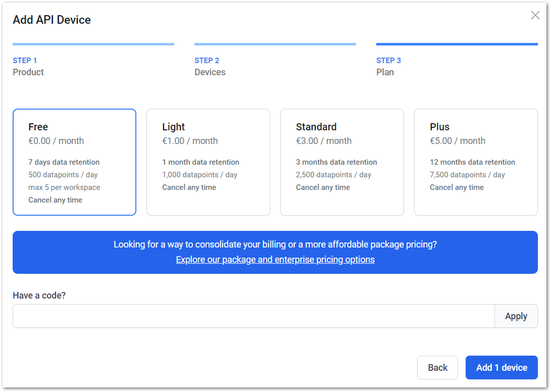Click the €0.00 / month price text
Screen dimensions: 551x392
(x=56, y=141)
